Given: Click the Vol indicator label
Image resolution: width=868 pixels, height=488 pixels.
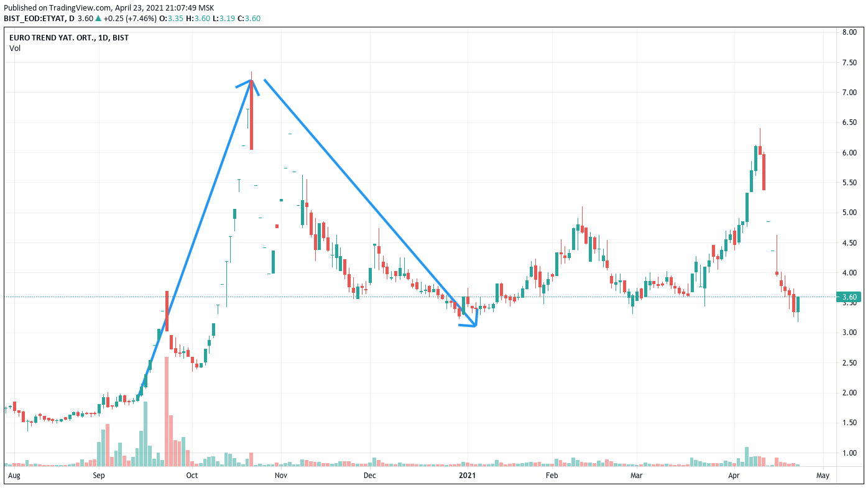Looking at the screenshot, I should click(x=15, y=48).
